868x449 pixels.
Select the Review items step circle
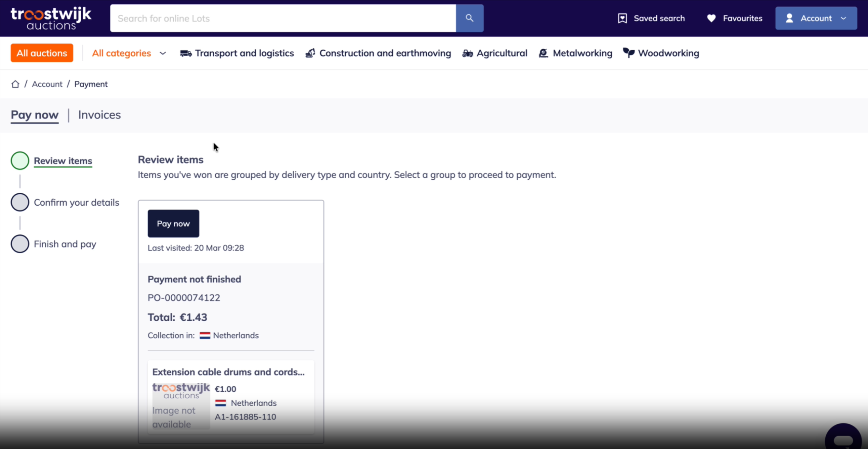point(20,160)
